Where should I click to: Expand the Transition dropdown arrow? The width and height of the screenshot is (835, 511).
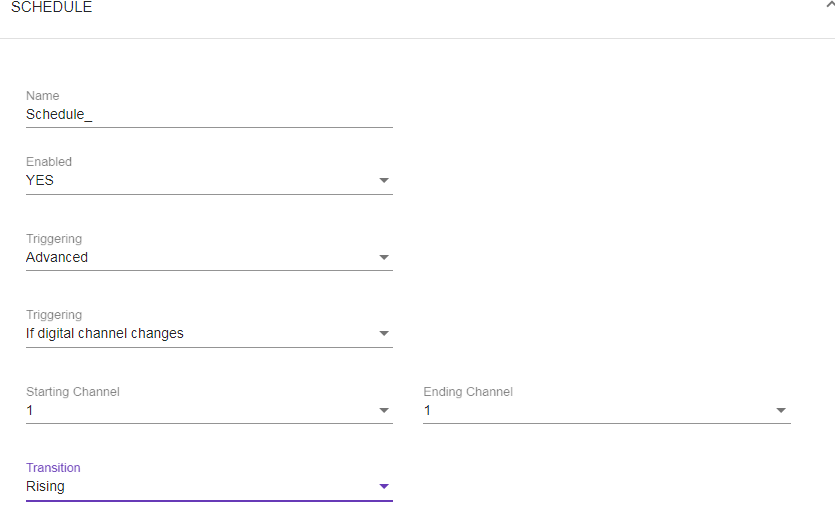(x=384, y=487)
